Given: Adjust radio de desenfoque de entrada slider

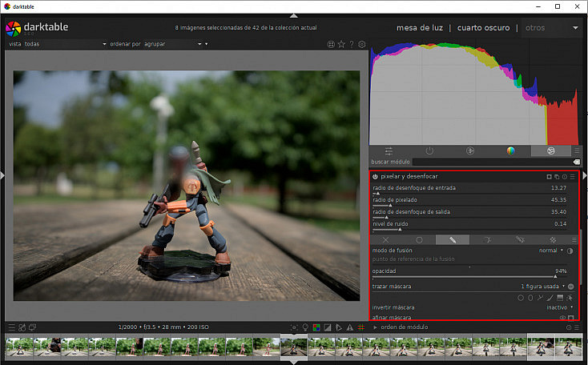Looking at the screenshot, I should pyautogui.click(x=469, y=189).
